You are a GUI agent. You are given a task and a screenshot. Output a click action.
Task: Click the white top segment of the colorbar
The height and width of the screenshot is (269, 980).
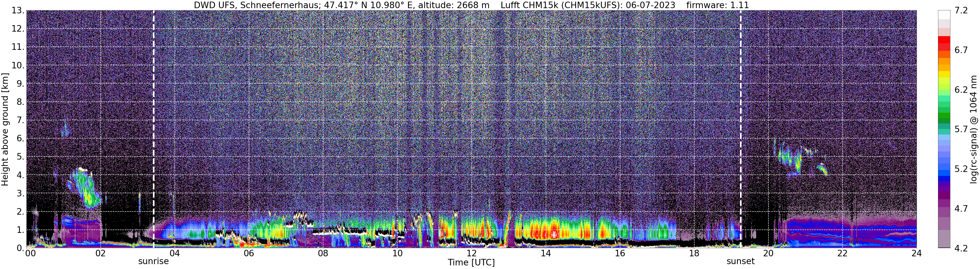[944, 14]
